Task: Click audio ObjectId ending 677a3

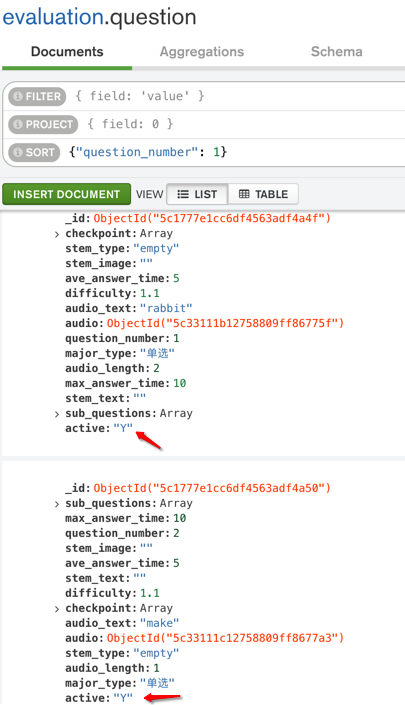Action: [225, 638]
